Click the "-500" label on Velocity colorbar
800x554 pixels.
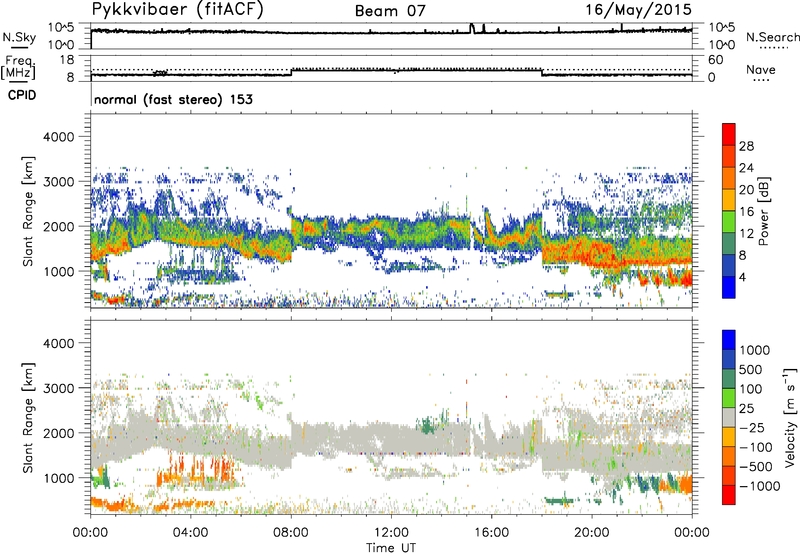[755, 467]
